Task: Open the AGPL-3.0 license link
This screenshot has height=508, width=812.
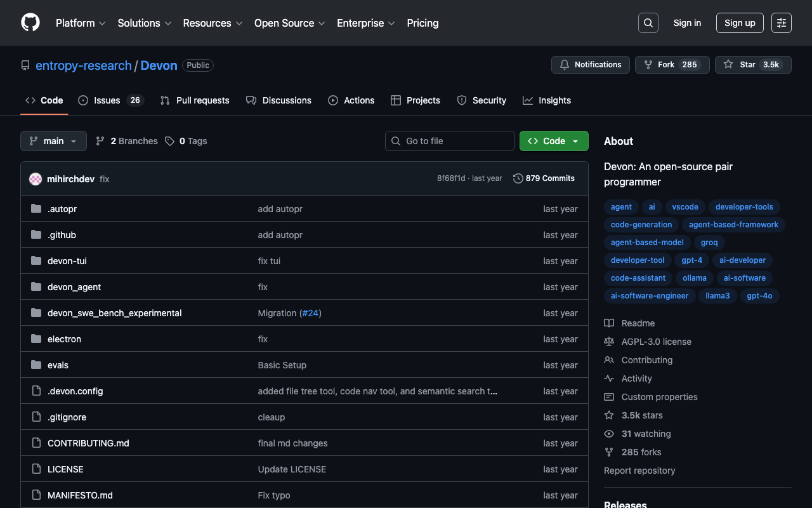Action: pos(656,342)
